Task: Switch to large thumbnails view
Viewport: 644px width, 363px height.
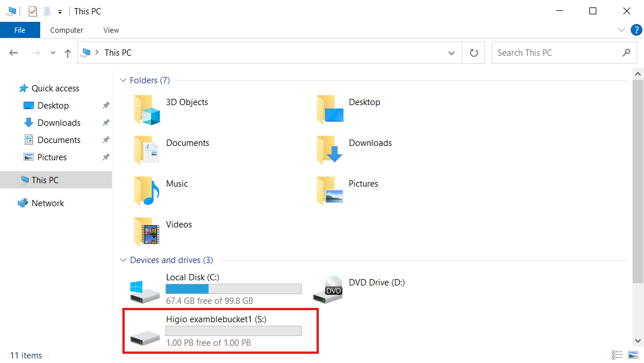Action: (x=633, y=355)
